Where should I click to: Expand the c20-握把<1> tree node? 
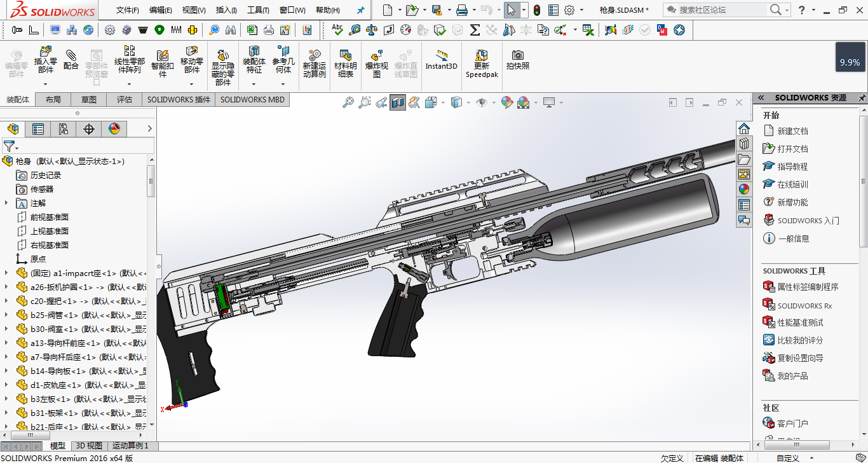tap(6, 301)
